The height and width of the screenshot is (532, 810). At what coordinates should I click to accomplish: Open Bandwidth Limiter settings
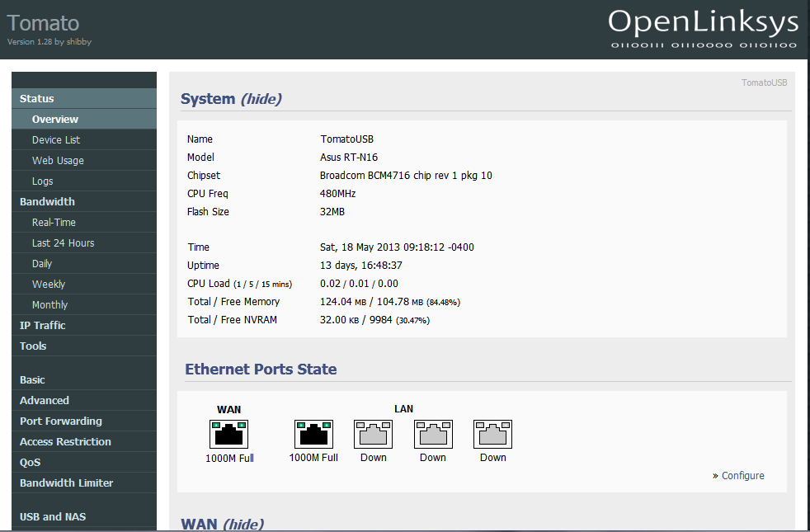tap(84, 483)
